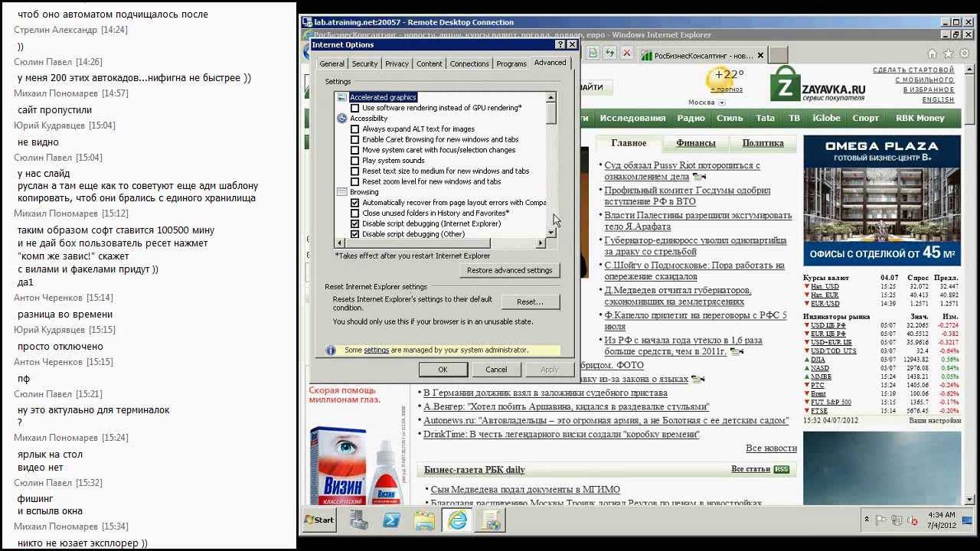Enable Play system sounds checkbox
The height and width of the screenshot is (551, 980).
click(354, 161)
